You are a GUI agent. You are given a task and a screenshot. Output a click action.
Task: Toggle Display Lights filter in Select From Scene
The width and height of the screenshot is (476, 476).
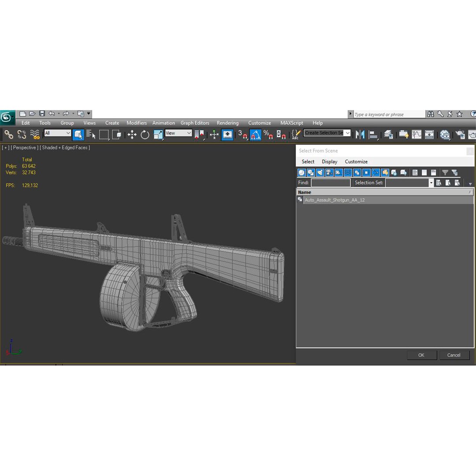click(x=320, y=173)
